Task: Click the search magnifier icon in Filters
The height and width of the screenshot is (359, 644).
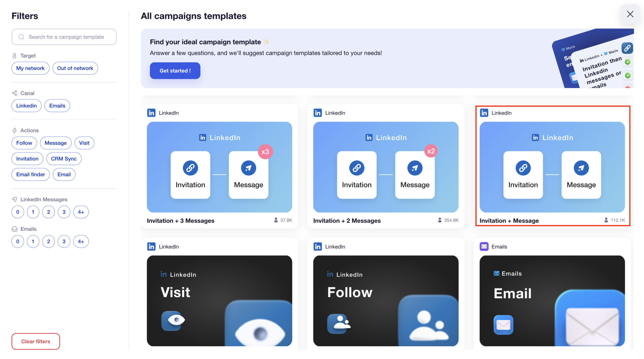Action: (21, 37)
